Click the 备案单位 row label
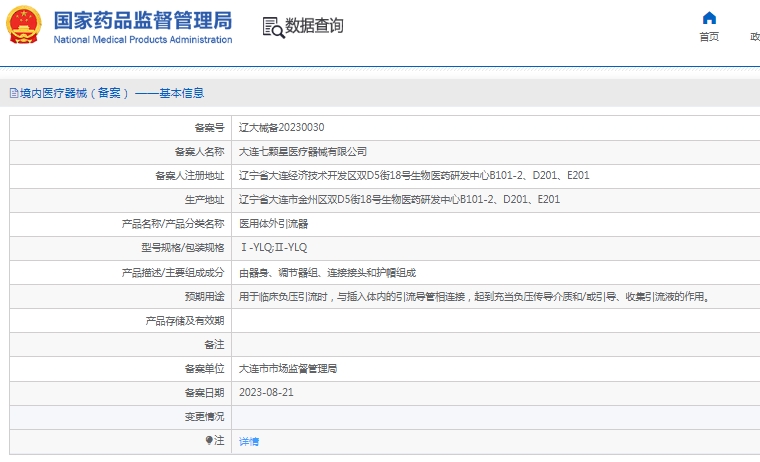This screenshot has height=462, width=760. 205,368
